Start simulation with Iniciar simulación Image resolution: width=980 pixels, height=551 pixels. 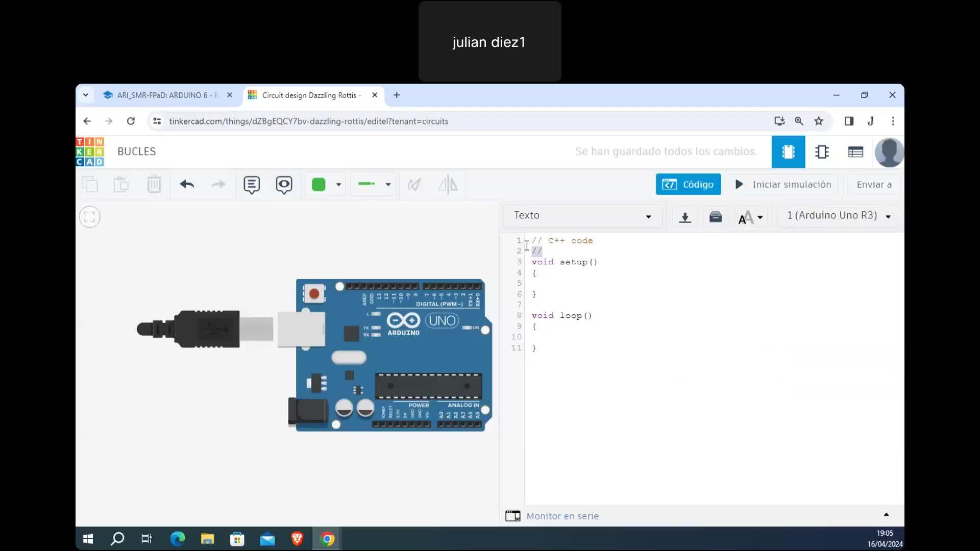[x=783, y=184]
